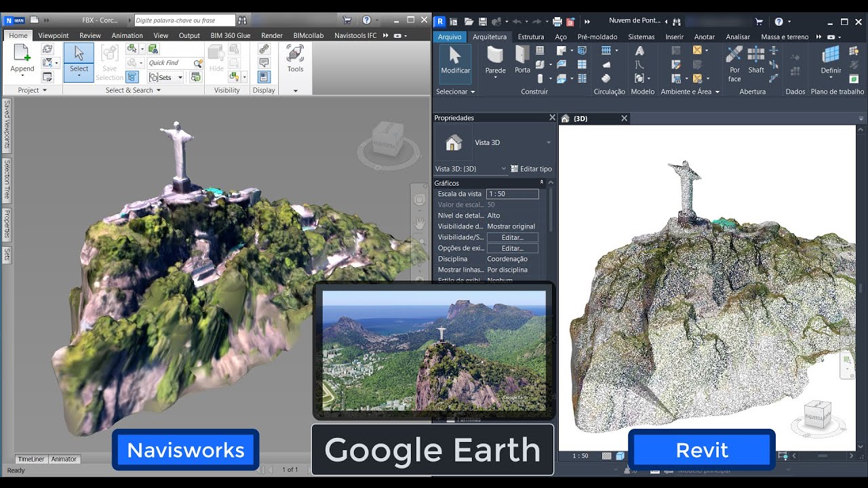Open the Saved Viewpoints side tab in Navisworks
The height and width of the screenshot is (488, 868).
7,125
